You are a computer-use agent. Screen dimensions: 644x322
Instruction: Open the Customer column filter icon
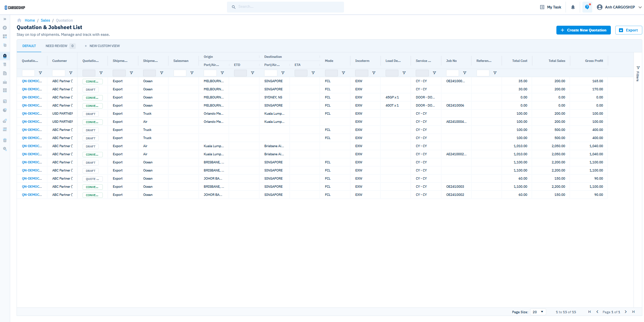pos(71,73)
